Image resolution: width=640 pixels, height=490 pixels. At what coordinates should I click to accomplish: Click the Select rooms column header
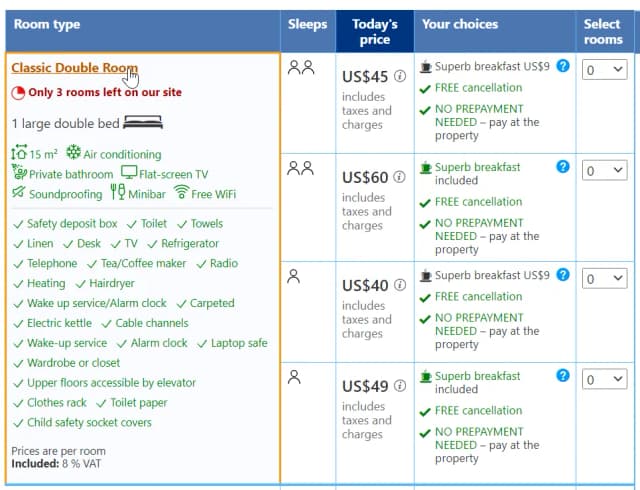tap(603, 31)
